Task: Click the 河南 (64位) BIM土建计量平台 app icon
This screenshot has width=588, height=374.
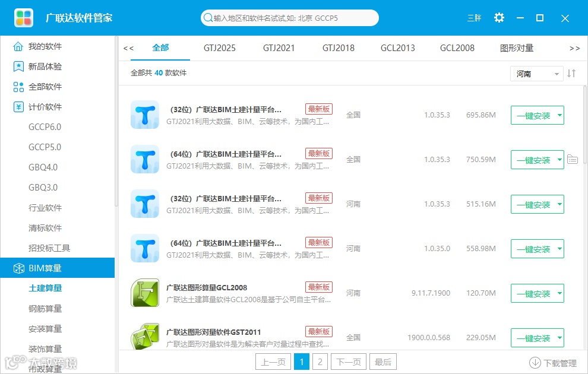Action: pos(145,249)
